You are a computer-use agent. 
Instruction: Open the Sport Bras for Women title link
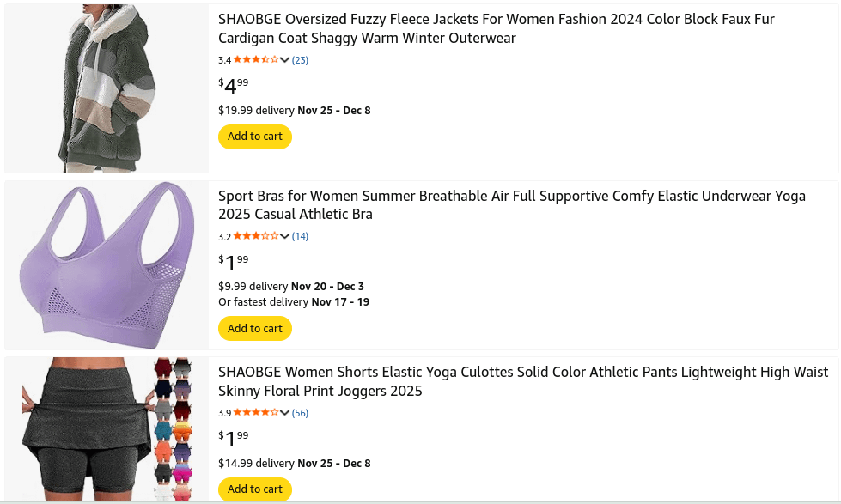[511, 205]
